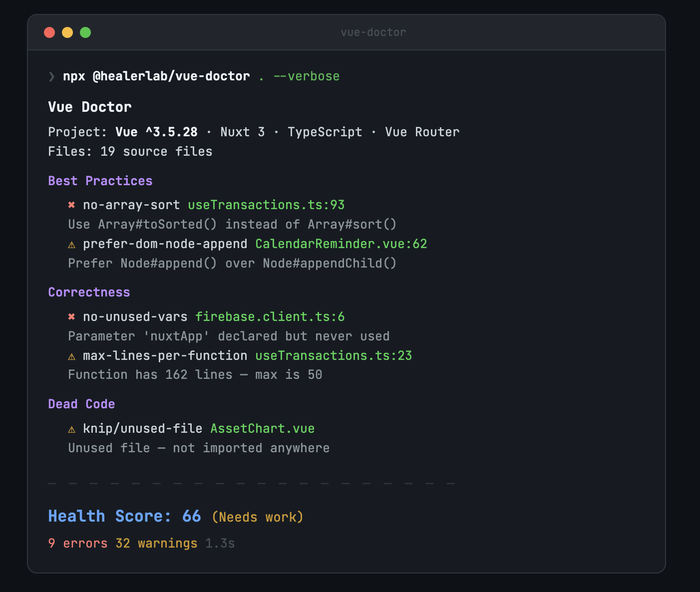Screen dimensions: 700x592
Task: Open the AssetChart.vue file link
Action: [263, 429]
